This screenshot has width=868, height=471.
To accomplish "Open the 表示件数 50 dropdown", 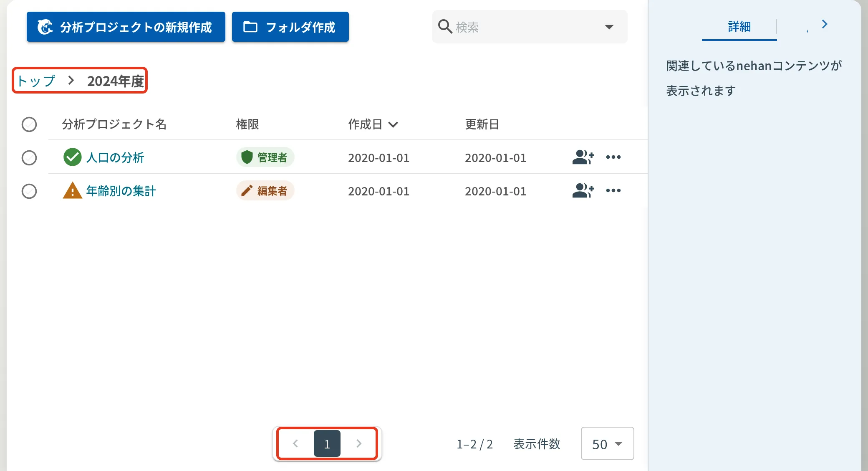I will point(607,443).
